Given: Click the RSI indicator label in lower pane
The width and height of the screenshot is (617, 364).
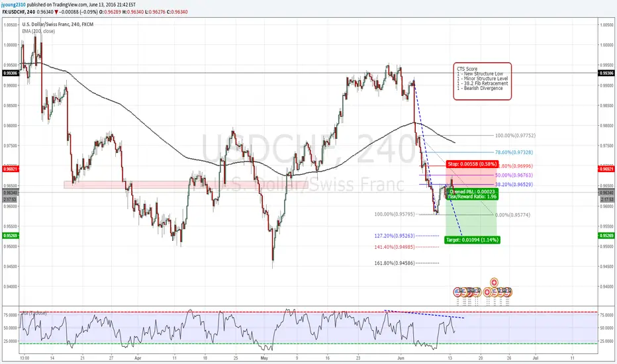Looking at the screenshot, I should click(34, 314).
